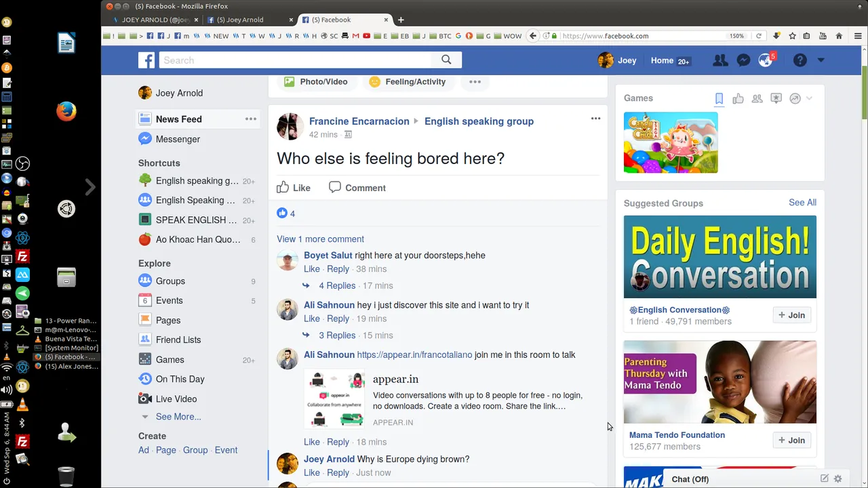Click Feeling/Activity composer button
Image resolution: width=868 pixels, height=488 pixels.
[x=407, y=81]
